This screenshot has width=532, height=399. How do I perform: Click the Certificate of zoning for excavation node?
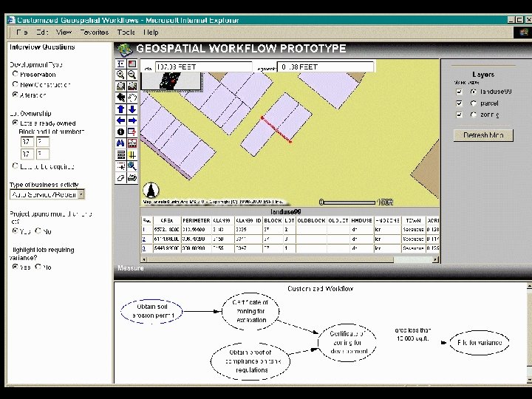coord(250,311)
